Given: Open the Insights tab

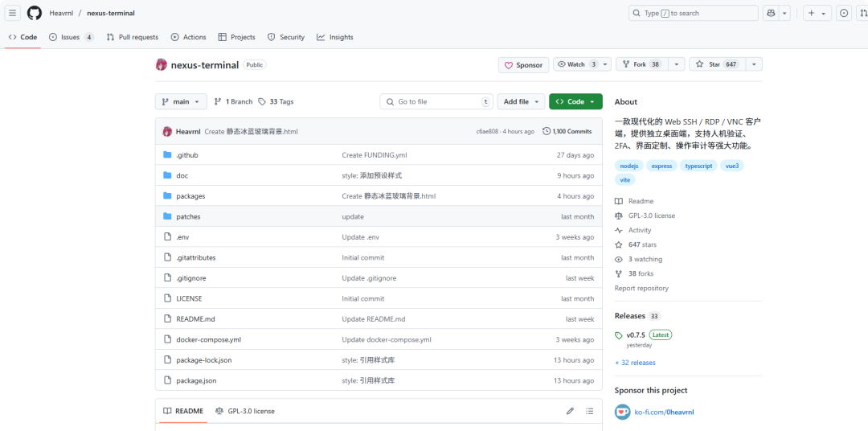Looking at the screenshot, I should [x=335, y=37].
